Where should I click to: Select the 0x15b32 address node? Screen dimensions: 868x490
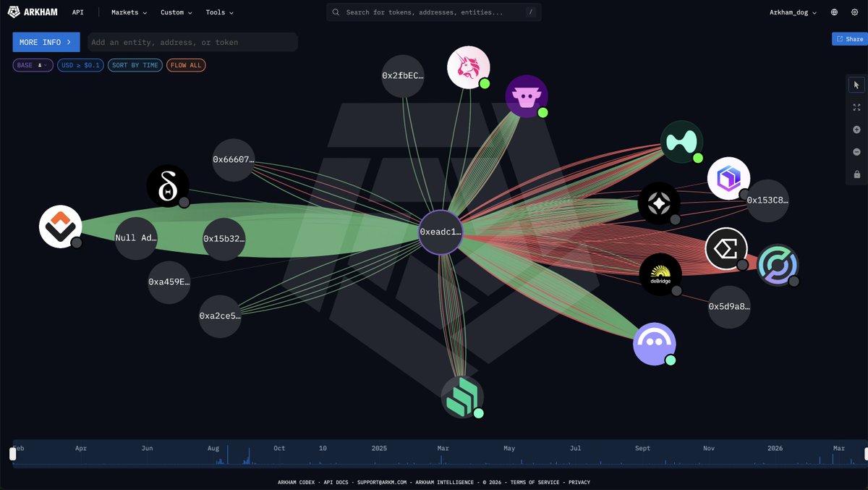click(224, 237)
